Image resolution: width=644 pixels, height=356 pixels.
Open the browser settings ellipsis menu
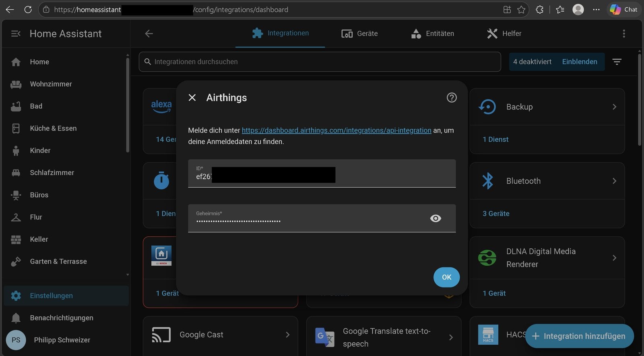pos(596,10)
